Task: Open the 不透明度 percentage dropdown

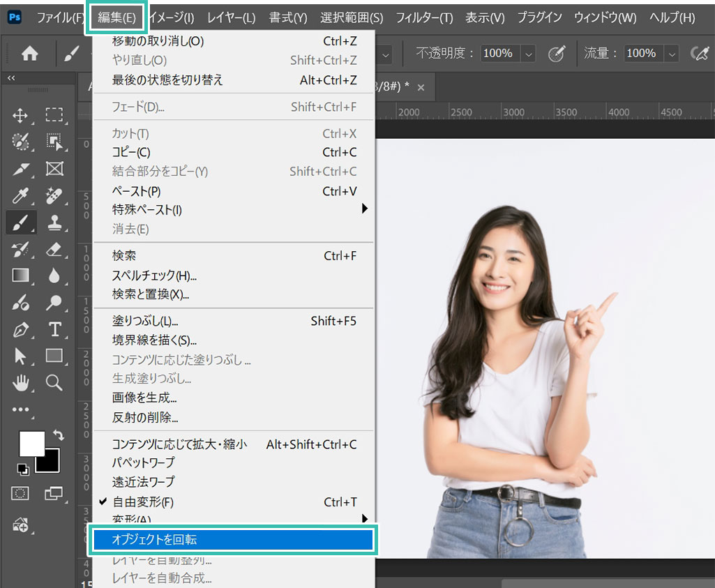Action: point(528,54)
